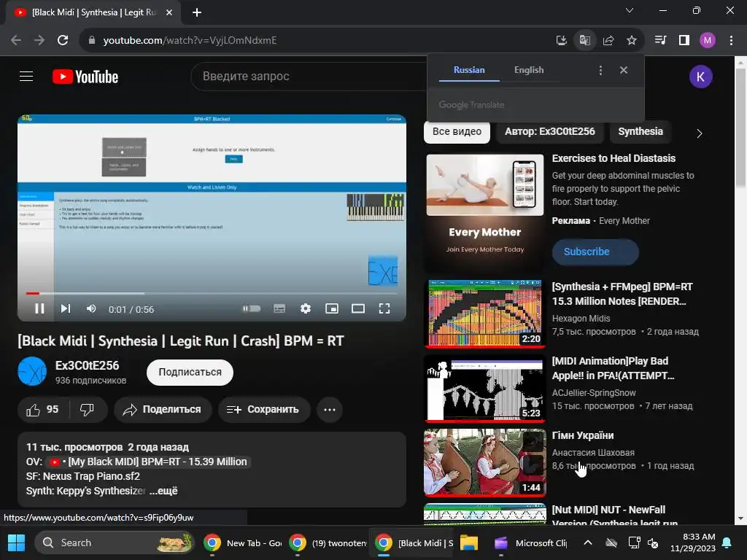Open YouTube account avatar K

tap(700, 77)
